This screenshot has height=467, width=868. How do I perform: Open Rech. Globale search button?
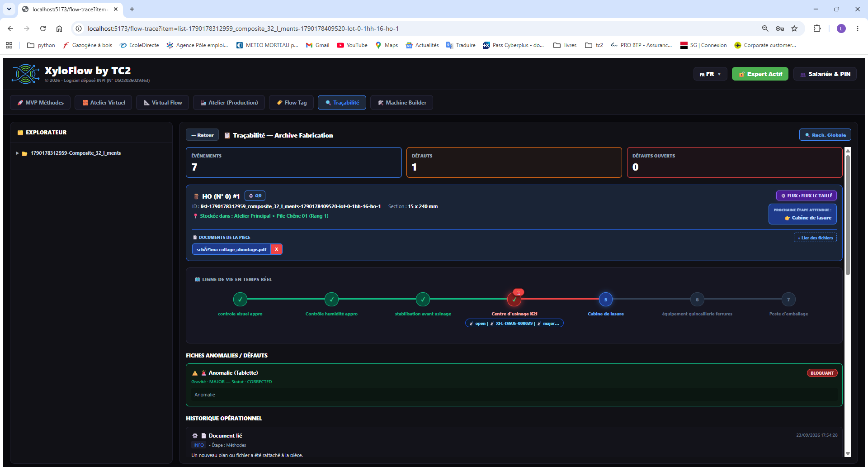click(x=825, y=135)
